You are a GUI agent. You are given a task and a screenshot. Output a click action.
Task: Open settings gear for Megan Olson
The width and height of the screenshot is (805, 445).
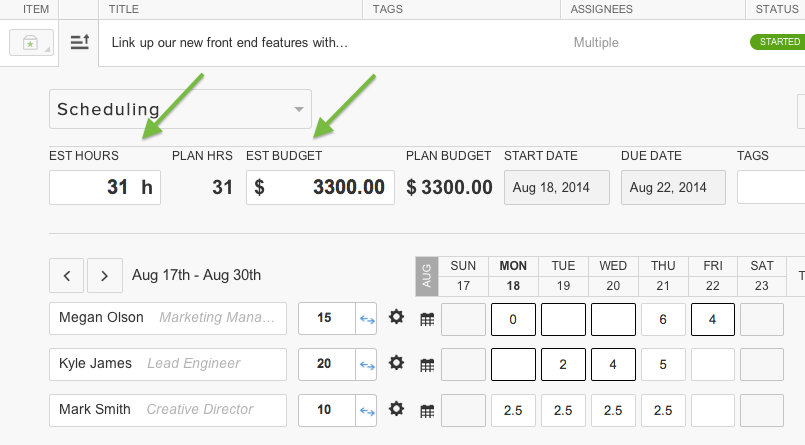396,318
